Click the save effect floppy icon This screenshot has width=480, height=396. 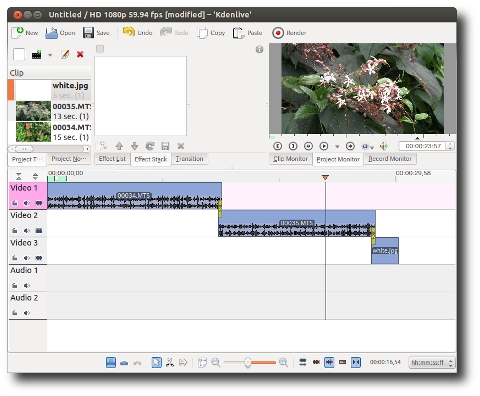click(x=165, y=146)
